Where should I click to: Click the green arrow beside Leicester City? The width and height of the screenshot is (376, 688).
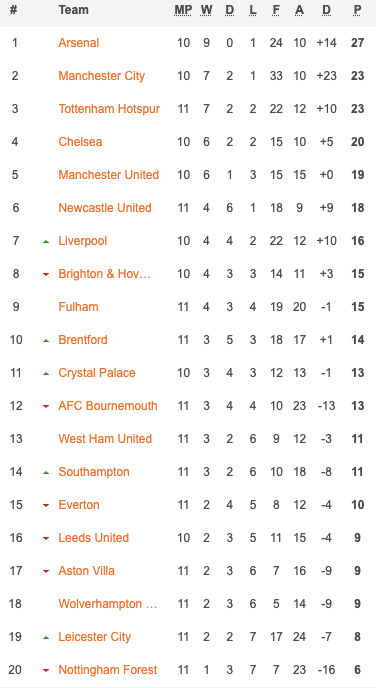click(46, 638)
